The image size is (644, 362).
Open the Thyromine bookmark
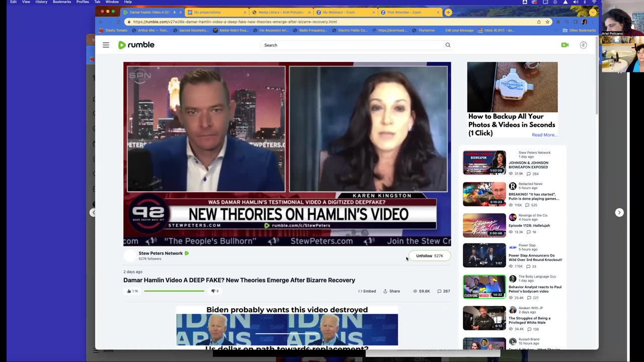point(423,30)
